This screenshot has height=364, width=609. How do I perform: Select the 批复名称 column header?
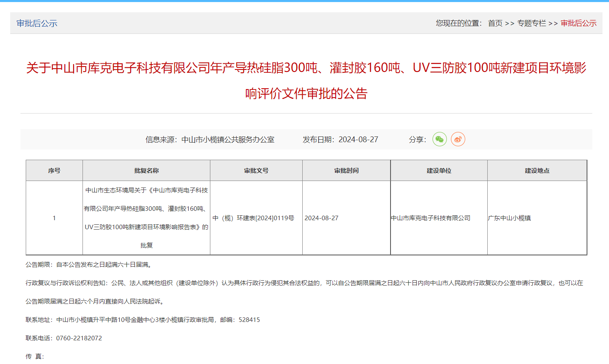tap(146, 171)
